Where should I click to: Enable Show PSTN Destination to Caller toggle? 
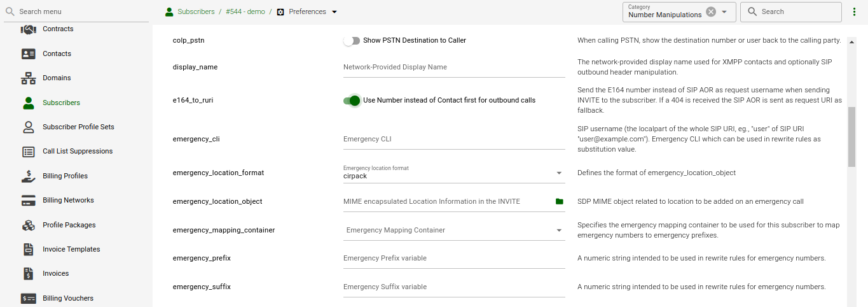(352, 41)
